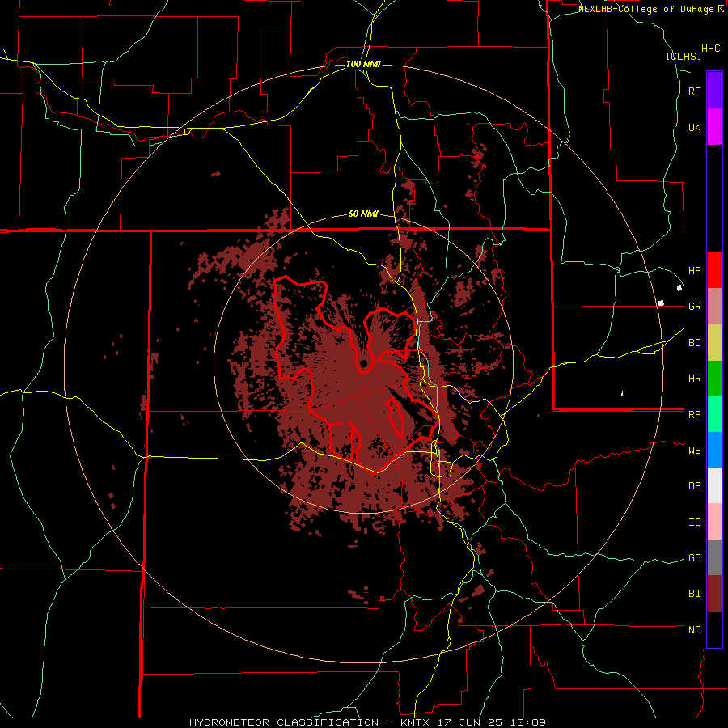Click the KMTX station identifier
728x728 pixels.
click(415, 722)
